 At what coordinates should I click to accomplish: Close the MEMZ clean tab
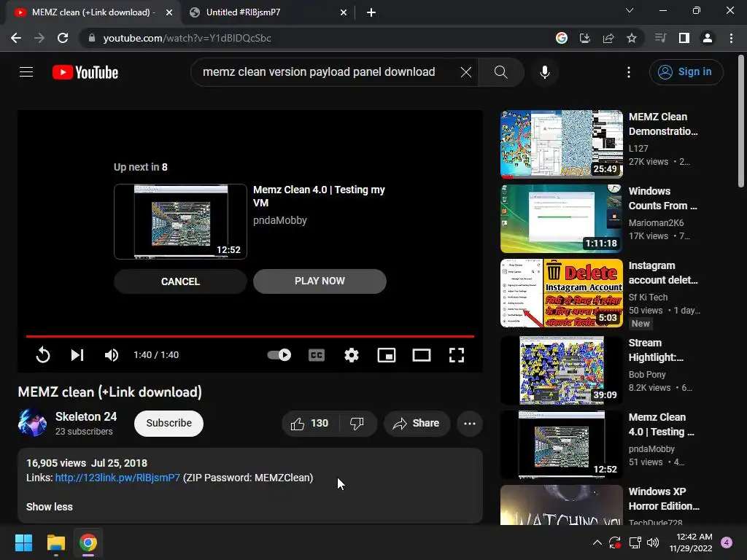pyautogui.click(x=169, y=12)
